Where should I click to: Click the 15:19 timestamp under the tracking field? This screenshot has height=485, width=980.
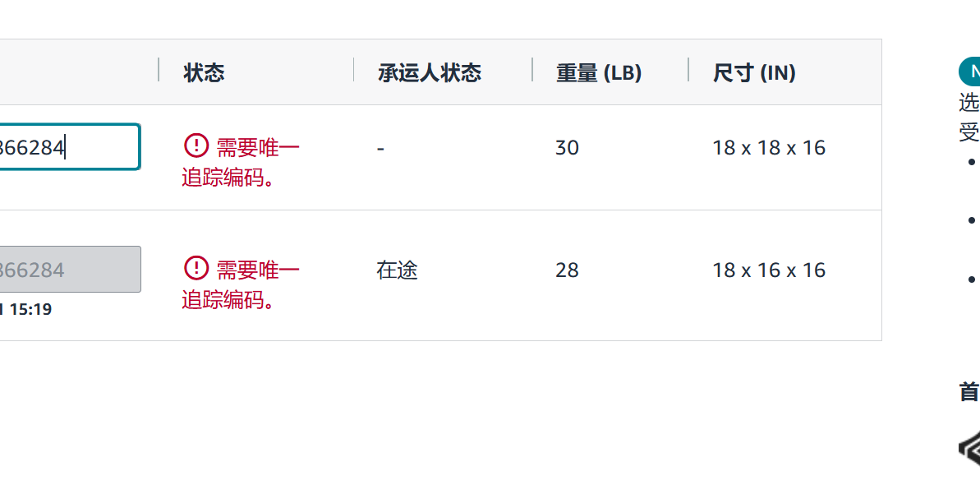(x=30, y=310)
